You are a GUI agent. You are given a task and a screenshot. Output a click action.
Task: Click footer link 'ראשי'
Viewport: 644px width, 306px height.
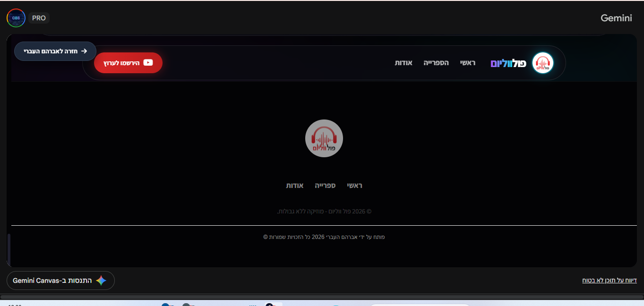click(354, 186)
